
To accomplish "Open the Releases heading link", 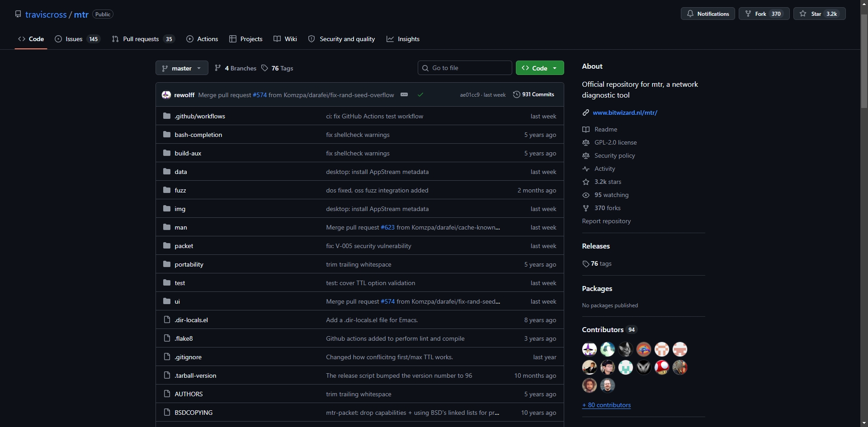I will [596, 246].
